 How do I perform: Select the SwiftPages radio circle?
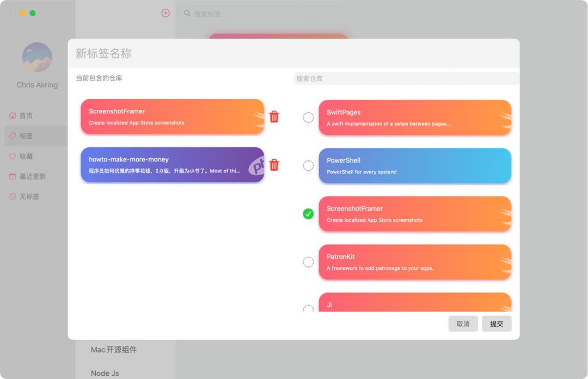point(308,117)
